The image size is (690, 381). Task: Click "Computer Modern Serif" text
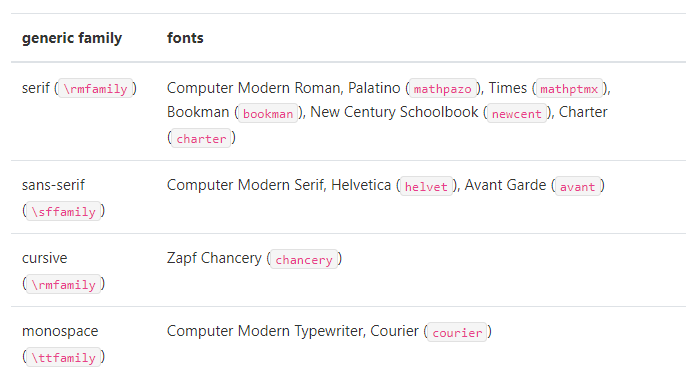[245, 185]
